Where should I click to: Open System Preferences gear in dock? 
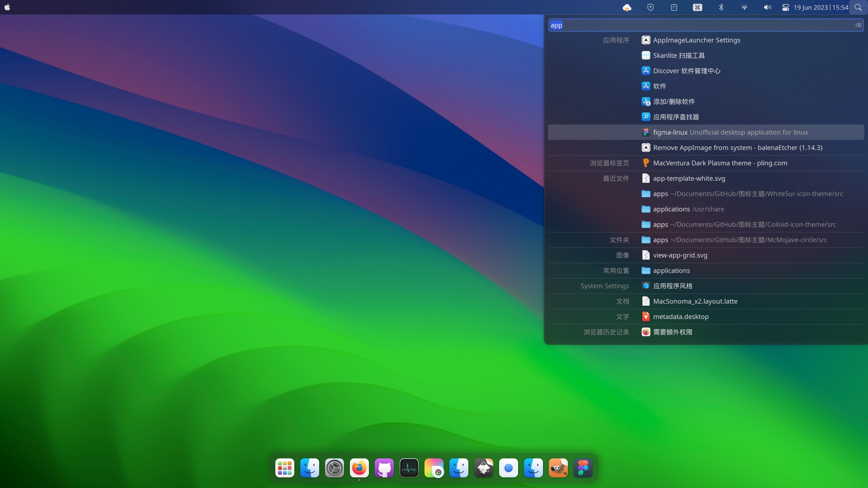click(x=335, y=468)
